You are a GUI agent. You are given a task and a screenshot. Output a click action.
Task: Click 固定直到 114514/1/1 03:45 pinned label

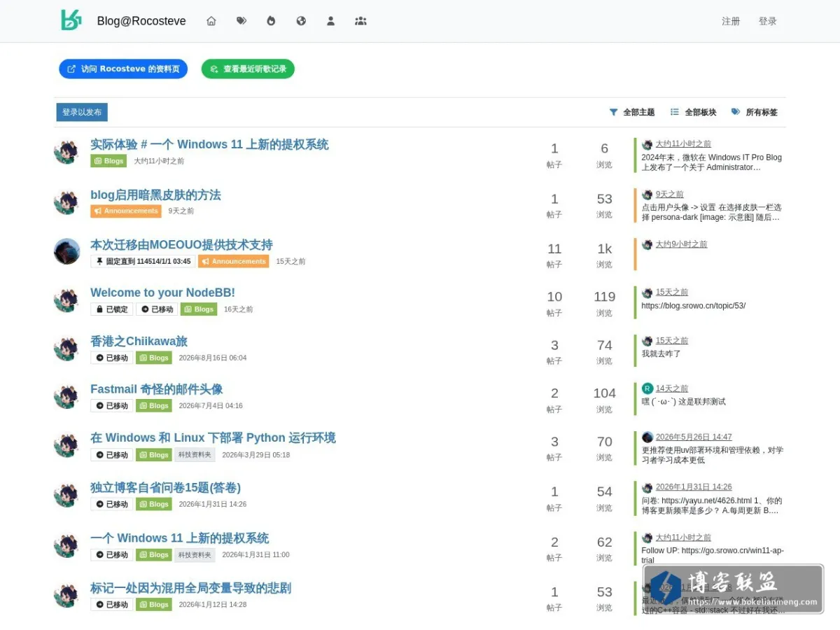143,261
